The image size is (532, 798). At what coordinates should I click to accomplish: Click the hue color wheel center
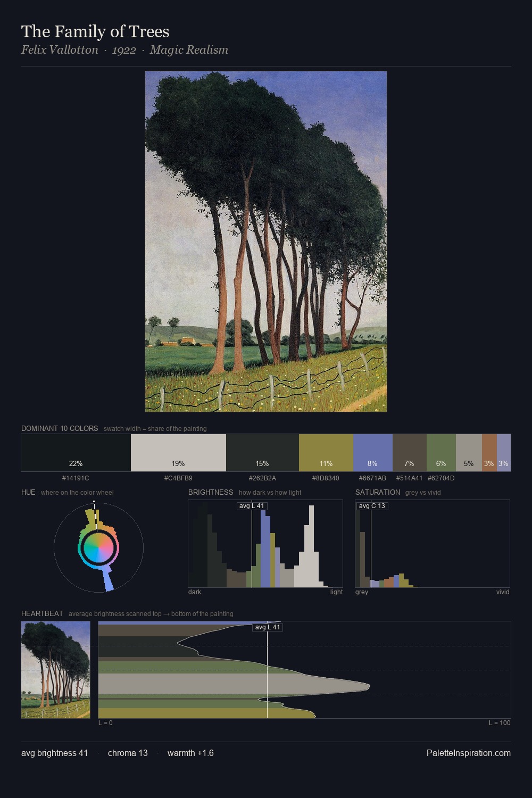(98, 547)
